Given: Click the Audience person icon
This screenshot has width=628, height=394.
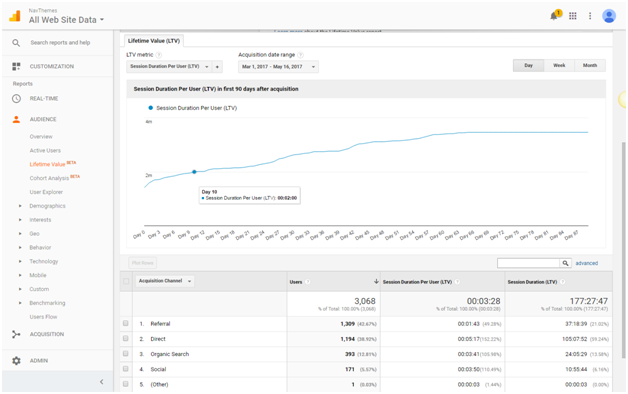Looking at the screenshot, I should [x=16, y=119].
